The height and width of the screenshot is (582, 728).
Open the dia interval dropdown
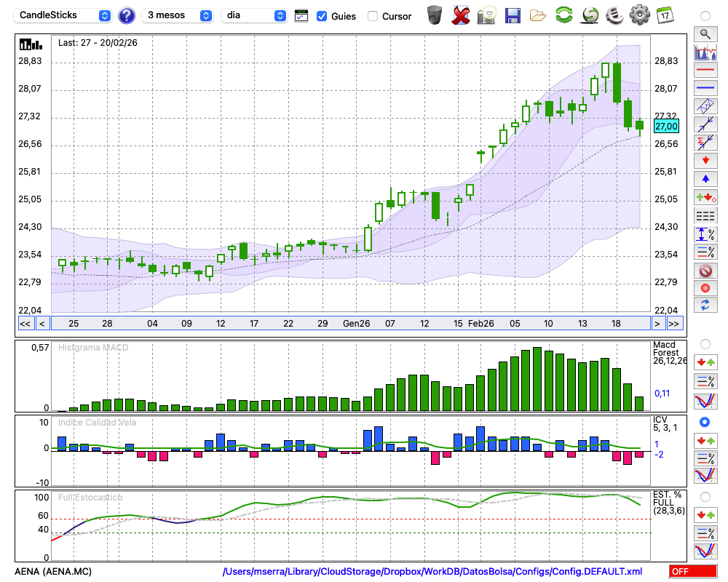click(x=254, y=15)
